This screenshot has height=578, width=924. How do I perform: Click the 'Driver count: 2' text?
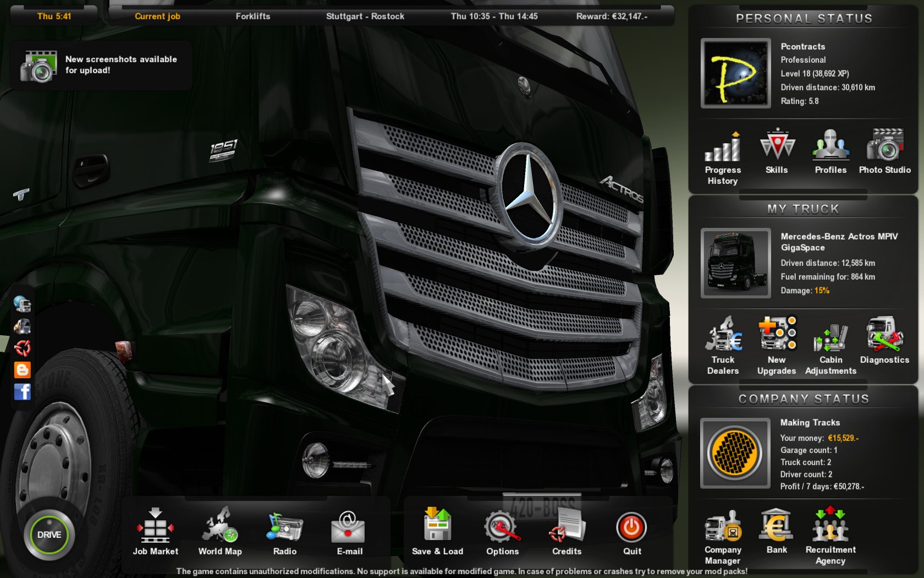coord(806,475)
